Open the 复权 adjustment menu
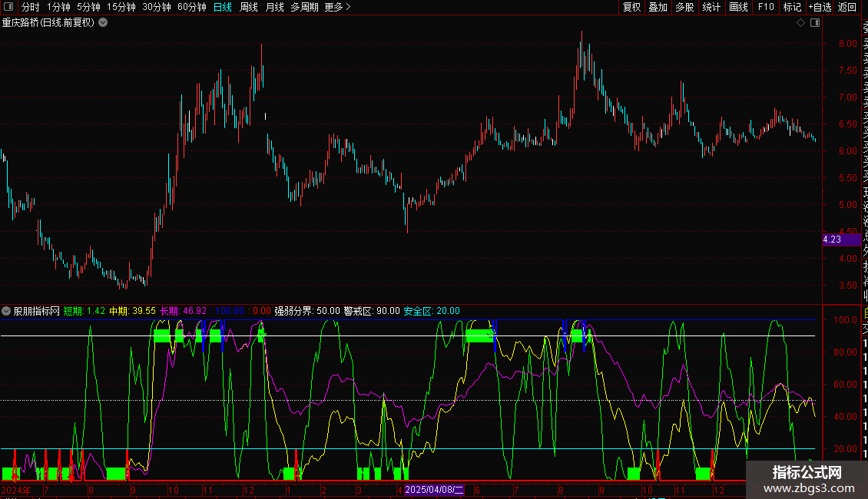The height and width of the screenshot is (499, 868). coord(631,7)
